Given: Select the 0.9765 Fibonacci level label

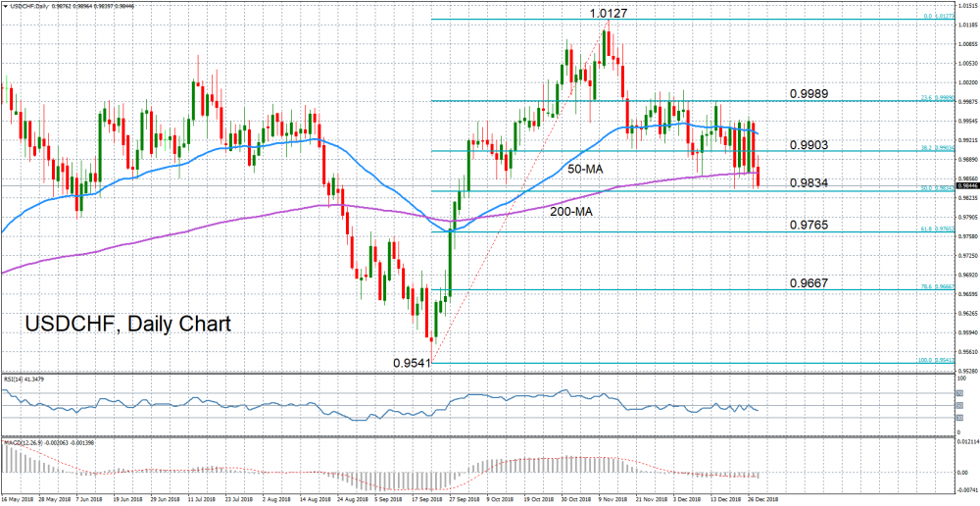Looking at the screenshot, I should (x=810, y=224).
